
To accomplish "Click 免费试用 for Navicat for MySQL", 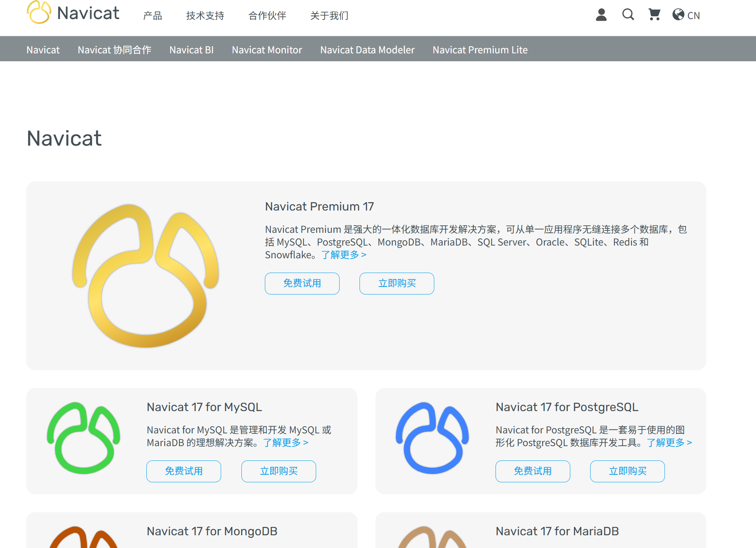I will (184, 471).
